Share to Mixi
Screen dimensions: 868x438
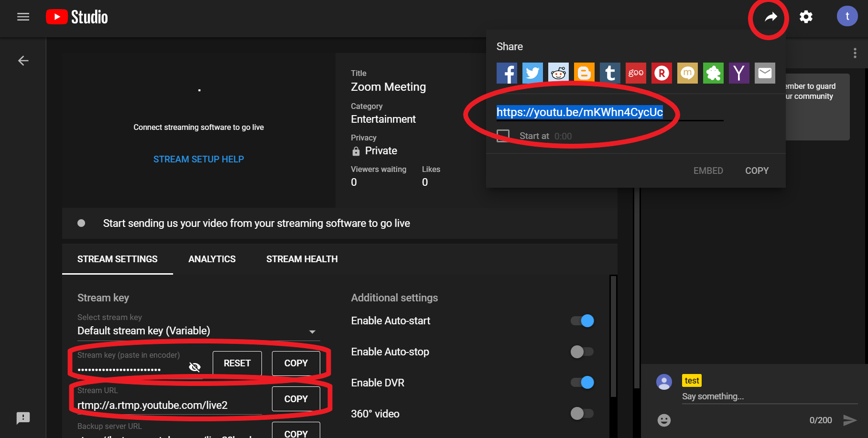[687, 73]
